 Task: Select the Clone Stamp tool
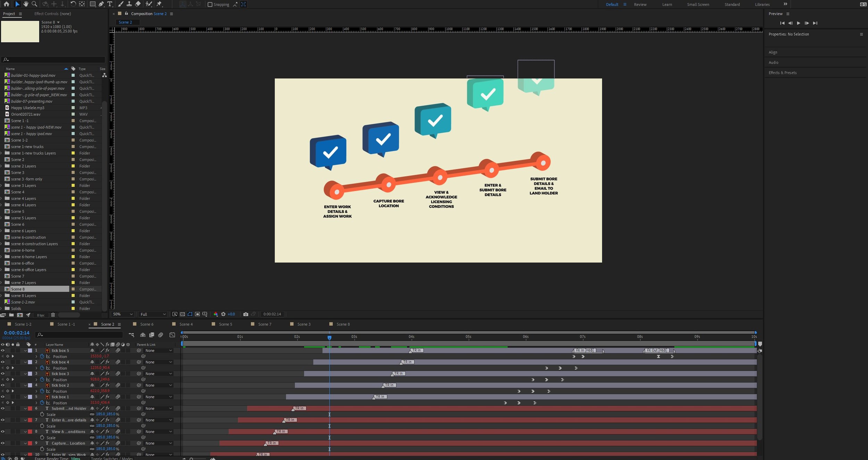[129, 4]
